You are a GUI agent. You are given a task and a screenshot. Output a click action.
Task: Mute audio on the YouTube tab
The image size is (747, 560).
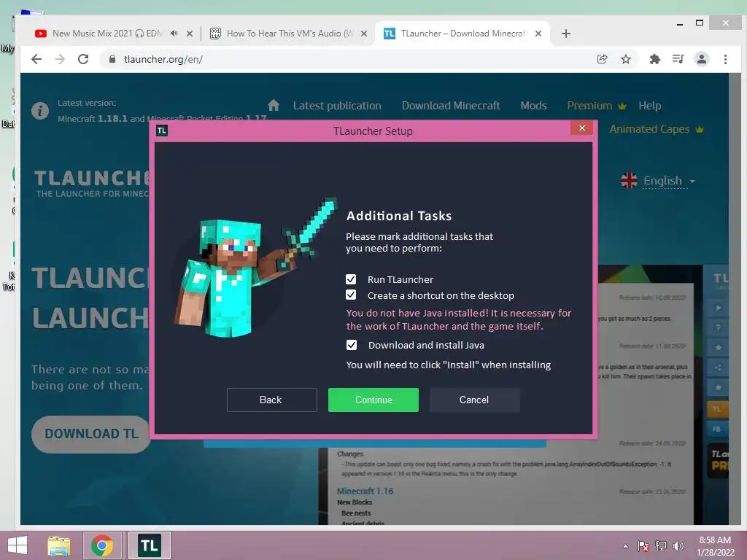174,34
